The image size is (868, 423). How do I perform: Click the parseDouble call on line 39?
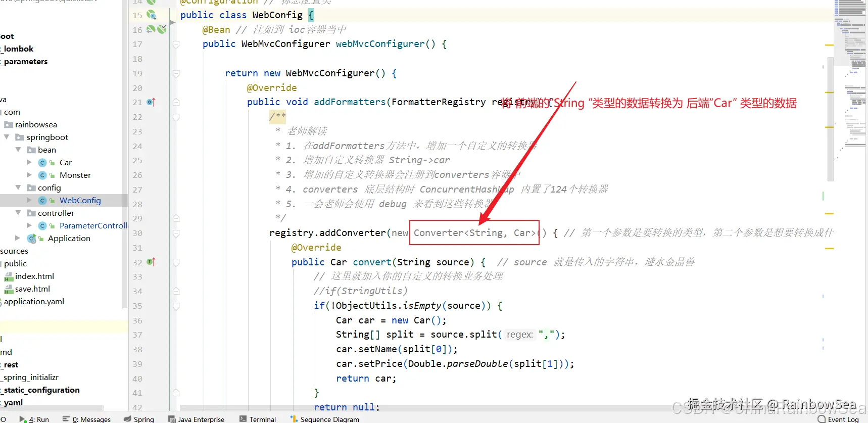pos(477,364)
